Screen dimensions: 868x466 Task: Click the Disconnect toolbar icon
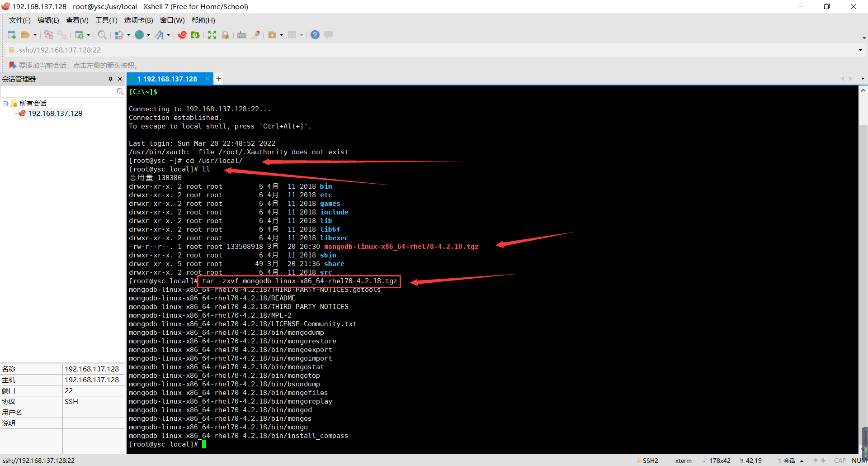pyautogui.click(x=49, y=35)
